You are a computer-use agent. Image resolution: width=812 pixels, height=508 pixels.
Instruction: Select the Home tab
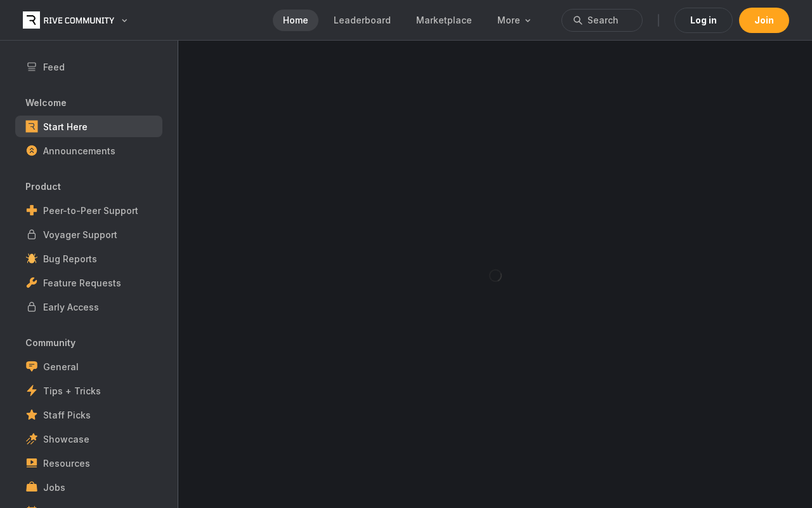(296, 20)
